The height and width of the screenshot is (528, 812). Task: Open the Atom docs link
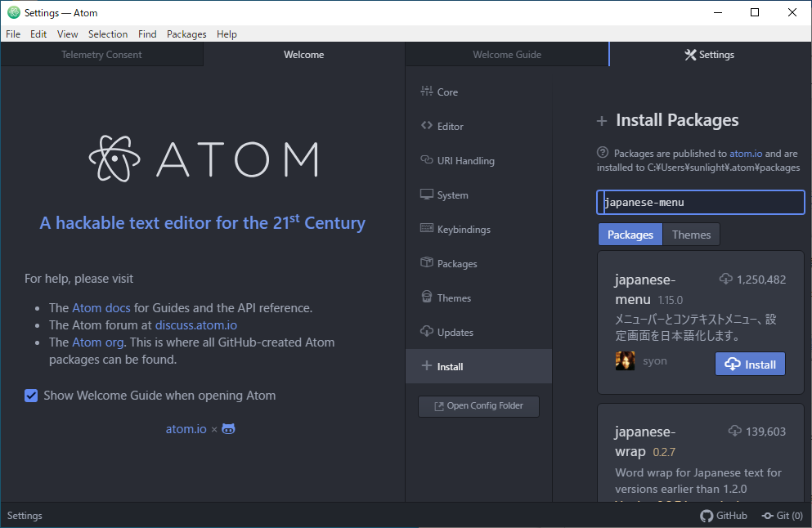(x=101, y=308)
